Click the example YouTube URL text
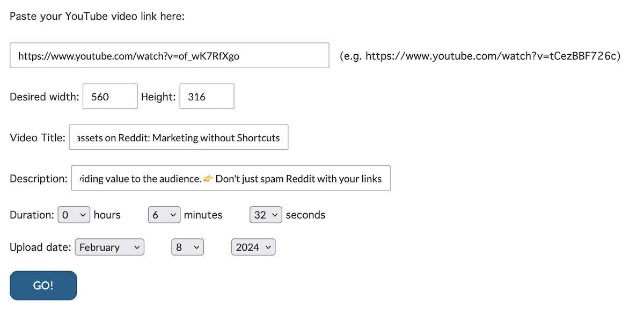Viewport: 644px width, 321px height. coord(480,56)
